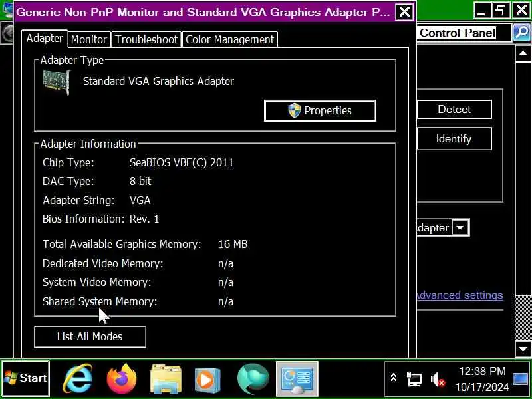Image resolution: width=532 pixels, height=399 pixels.
Task: Click the Dedicated Video Memory label
Action: tap(103, 263)
